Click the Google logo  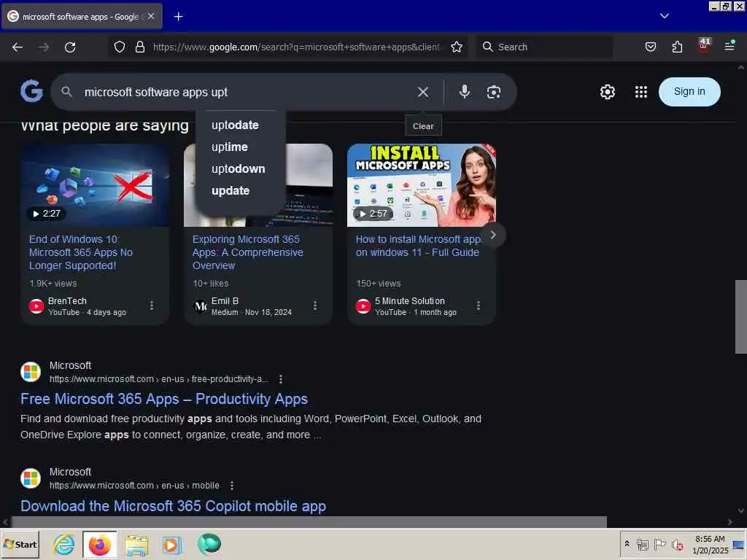coord(31,91)
